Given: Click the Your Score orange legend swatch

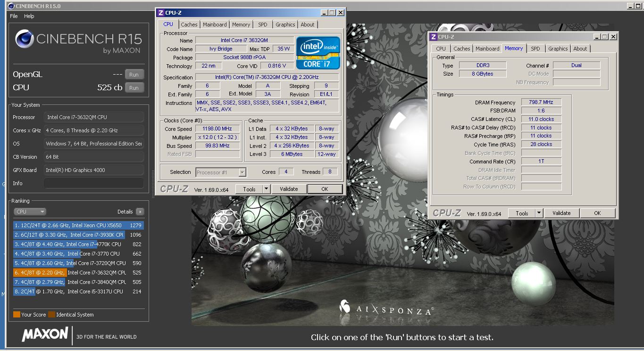Looking at the screenshot, I should tap(17, 315).
